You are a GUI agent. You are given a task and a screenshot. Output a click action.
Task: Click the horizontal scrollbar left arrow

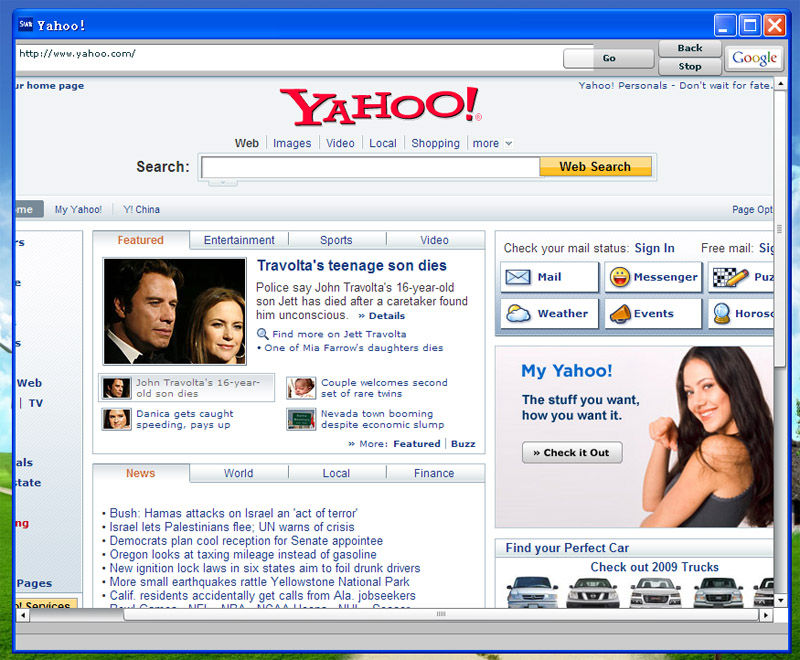tap(23, 615)
